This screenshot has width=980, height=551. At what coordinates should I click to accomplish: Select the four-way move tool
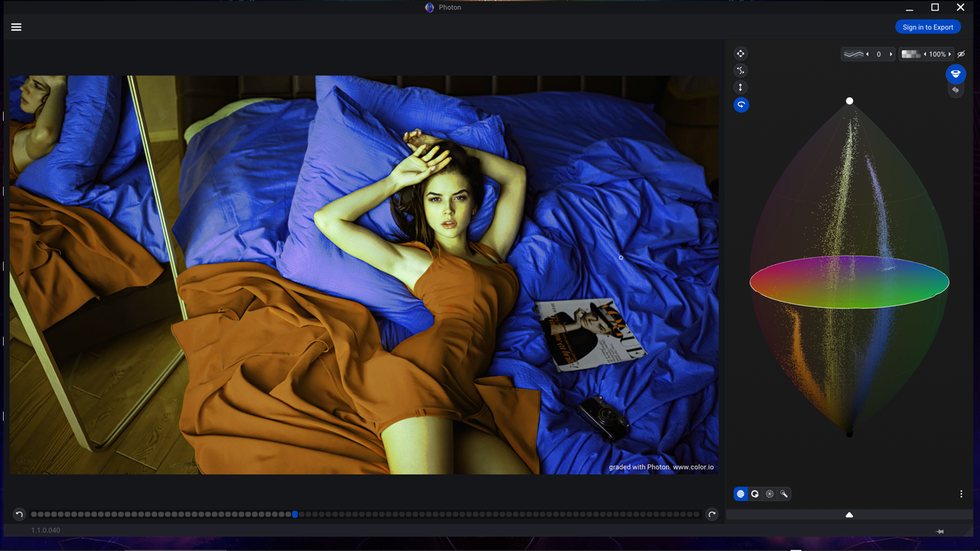740,54
